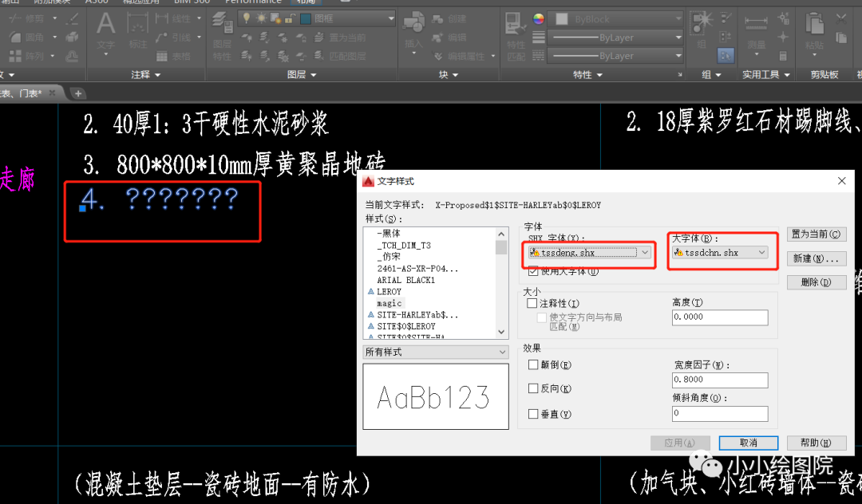This screenshot has width=862, height=504.
Task: Open the calculator icon in 实用工具
Action: click(783, 56)
